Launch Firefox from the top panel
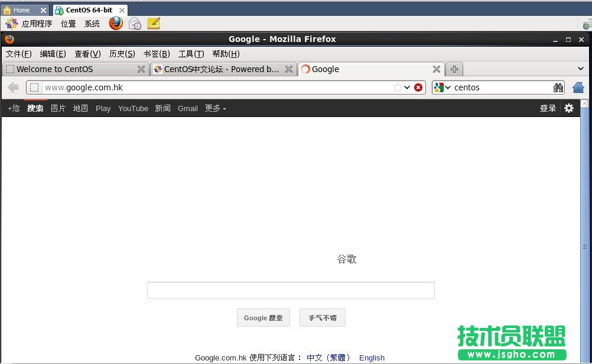The height and width of the screenshot is (364, 592). pos(115,23)
